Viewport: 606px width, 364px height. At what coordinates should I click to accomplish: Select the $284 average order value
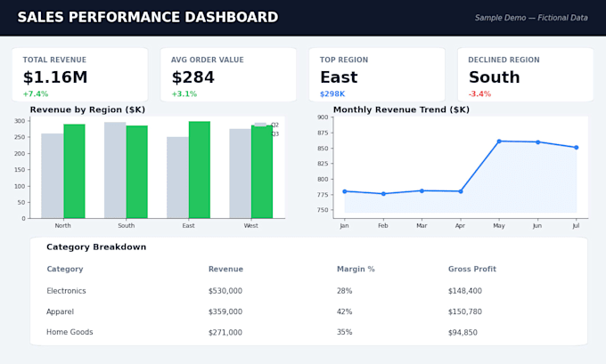[192, 77]
